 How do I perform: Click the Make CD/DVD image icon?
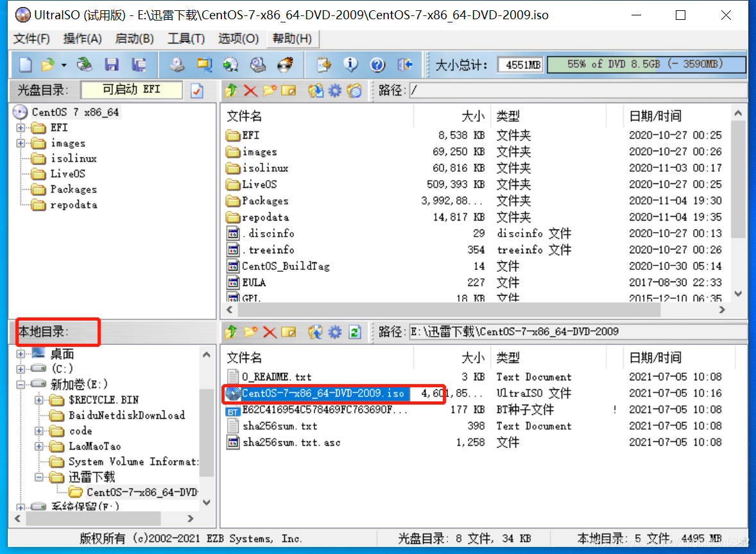click(177, 65)
